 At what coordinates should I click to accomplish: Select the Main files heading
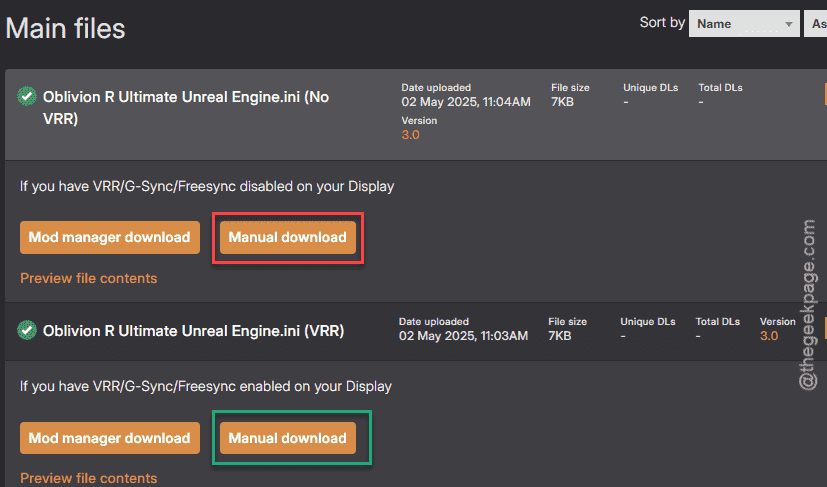[x=65, y=28]
